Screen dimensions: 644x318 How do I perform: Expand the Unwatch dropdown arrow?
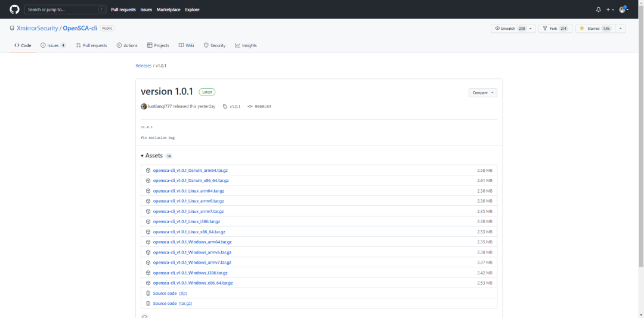pos(531,29)
